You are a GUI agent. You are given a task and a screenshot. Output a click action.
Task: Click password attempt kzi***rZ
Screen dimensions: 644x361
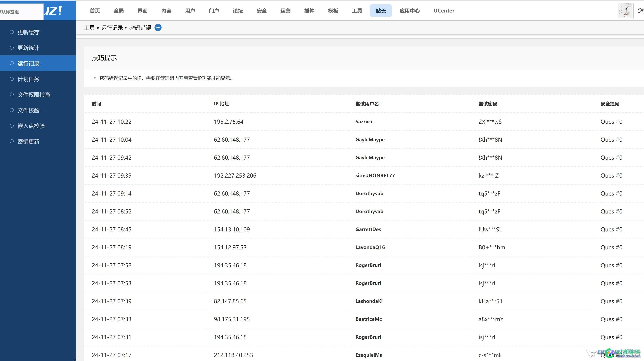(489, 175)
